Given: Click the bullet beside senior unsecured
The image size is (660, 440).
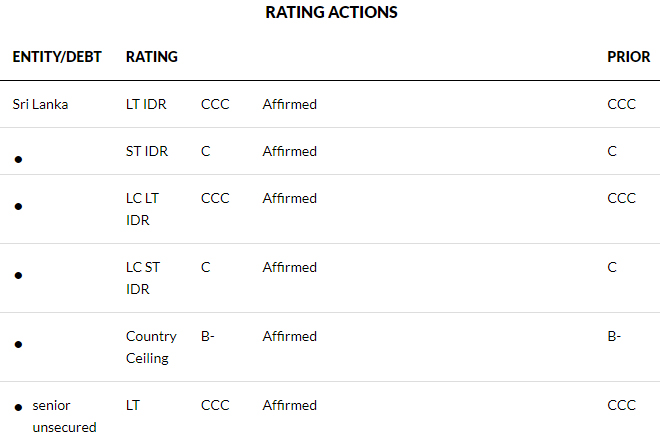Looking at the screenshot, I should point(19,408).
